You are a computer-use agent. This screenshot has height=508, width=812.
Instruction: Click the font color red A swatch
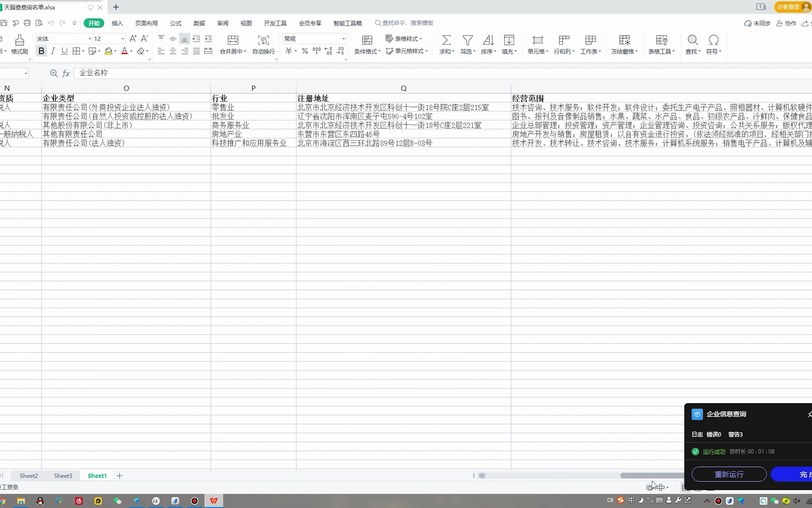tap(124, 52)
